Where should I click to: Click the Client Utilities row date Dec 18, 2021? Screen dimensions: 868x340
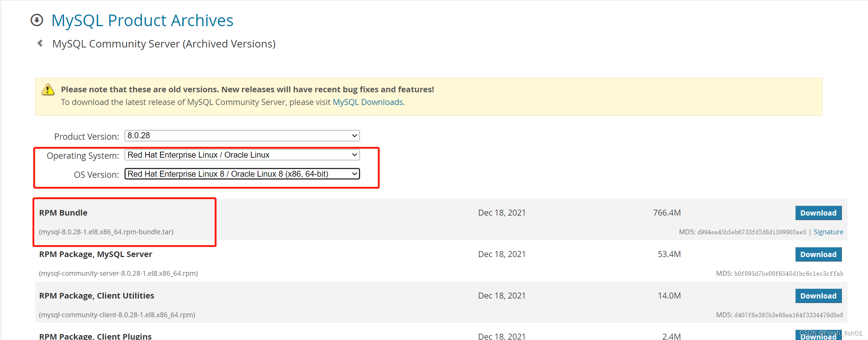tap(502, 296)
